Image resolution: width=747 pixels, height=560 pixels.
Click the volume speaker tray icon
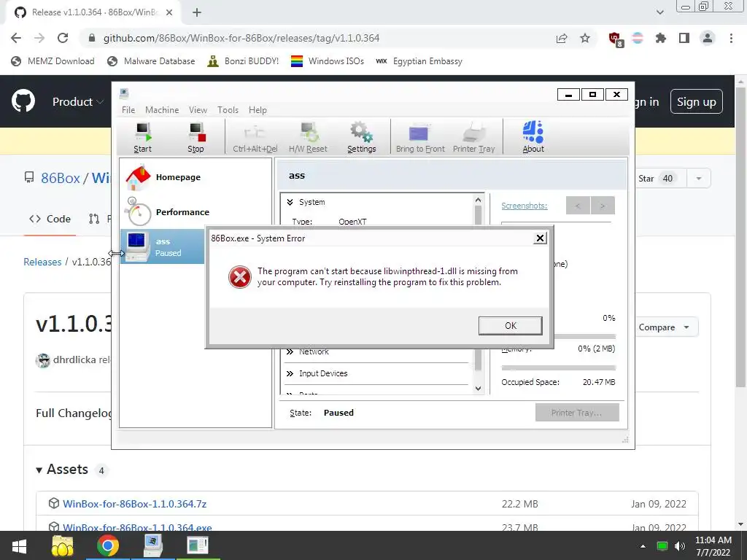(679, 546)
